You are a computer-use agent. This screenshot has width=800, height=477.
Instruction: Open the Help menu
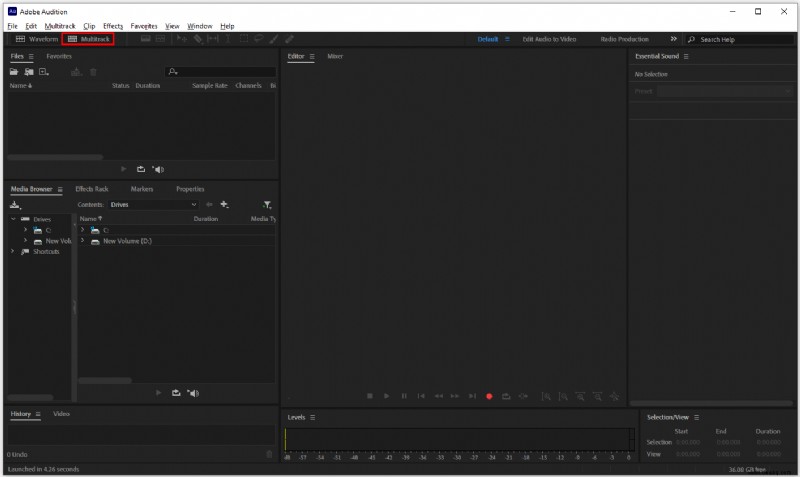click(227, 26)
